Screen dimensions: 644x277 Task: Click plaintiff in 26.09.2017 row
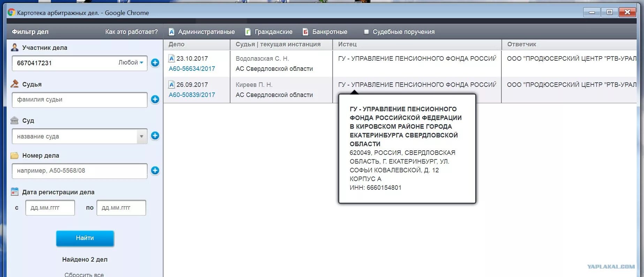click(x=417, y=85)
